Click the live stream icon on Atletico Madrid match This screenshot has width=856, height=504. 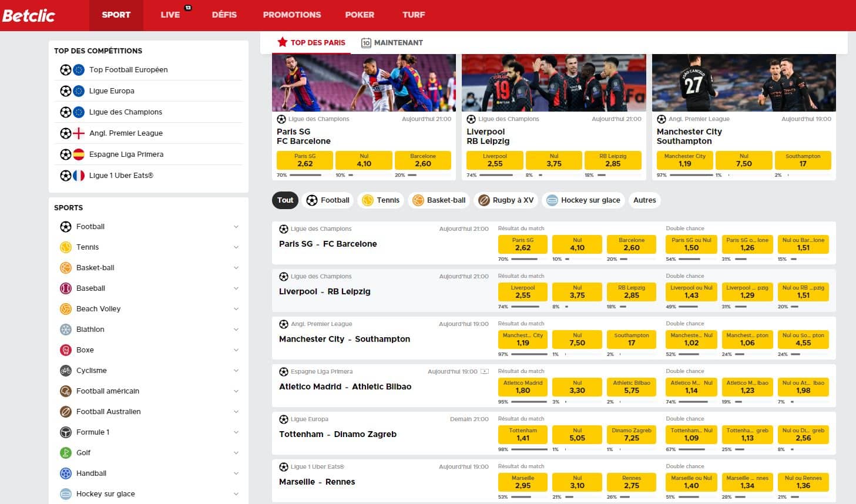485,372
